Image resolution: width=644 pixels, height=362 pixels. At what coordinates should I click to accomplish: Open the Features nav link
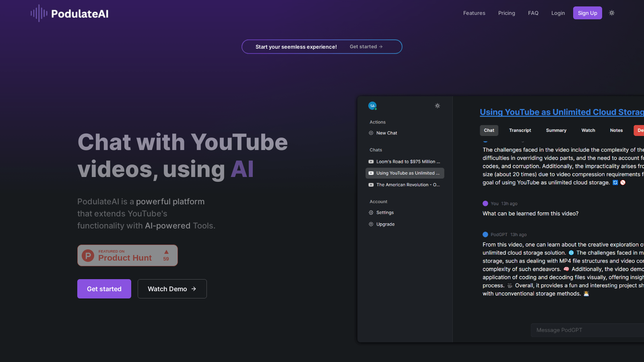pyautogui.click(x=474, y=13)
